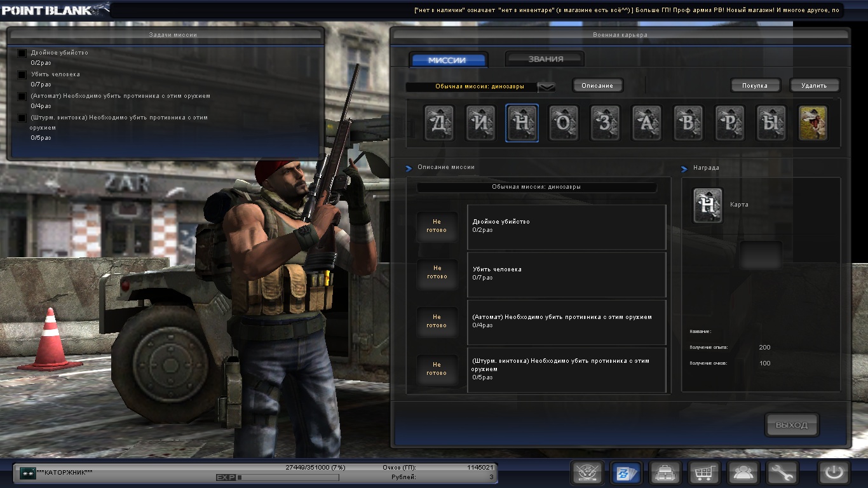Select the letter И mission card
Image resolution: width=868 pixels, height=488 pixels.
[x=480, y=123]
